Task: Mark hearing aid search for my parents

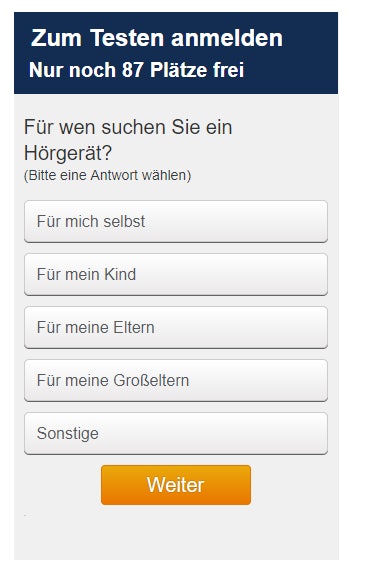Action: pos(176,327)
